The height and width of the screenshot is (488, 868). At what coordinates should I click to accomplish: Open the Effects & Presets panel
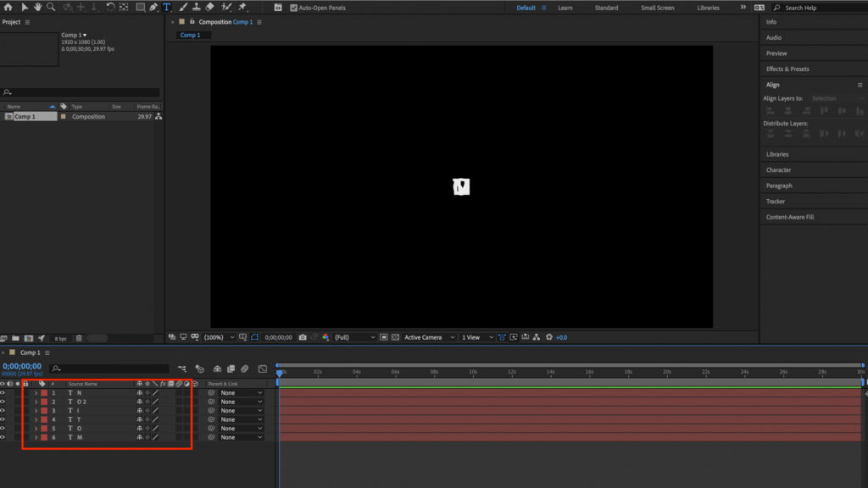coord(787,69)
